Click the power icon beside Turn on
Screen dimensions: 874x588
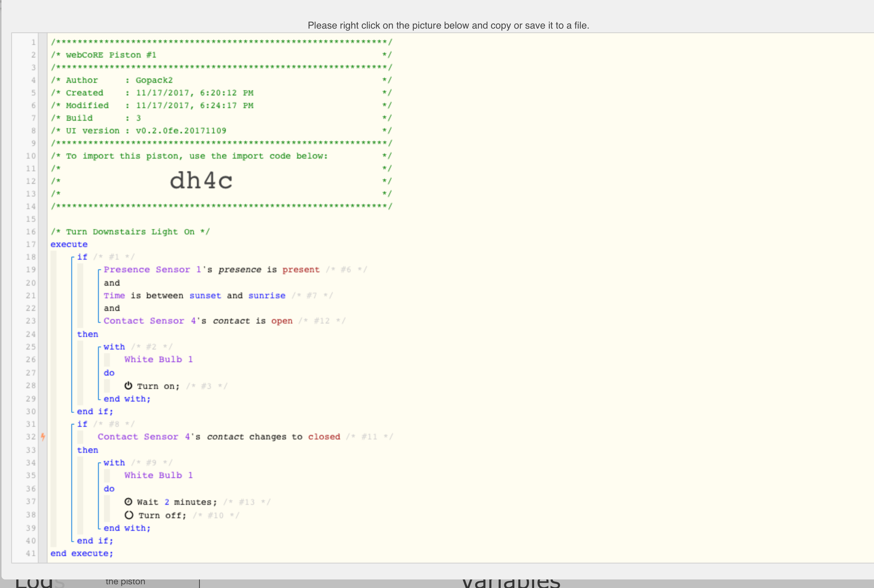coord(128,386)
